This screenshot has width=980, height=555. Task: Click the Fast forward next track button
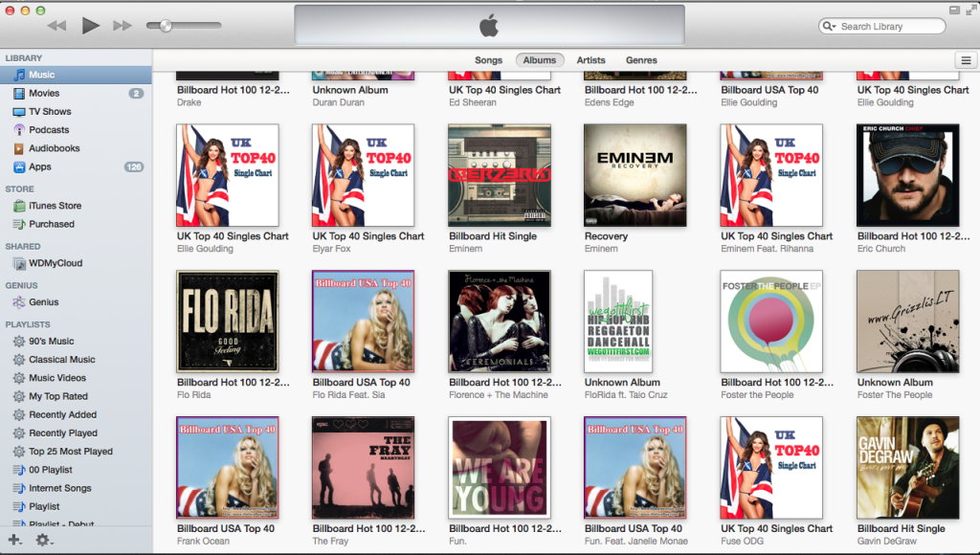(122, 26)
